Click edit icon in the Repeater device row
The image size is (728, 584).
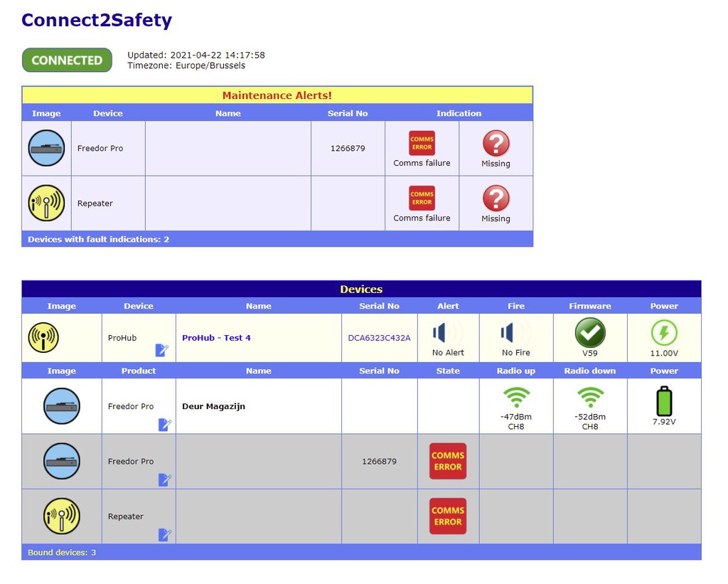[164, 534]
